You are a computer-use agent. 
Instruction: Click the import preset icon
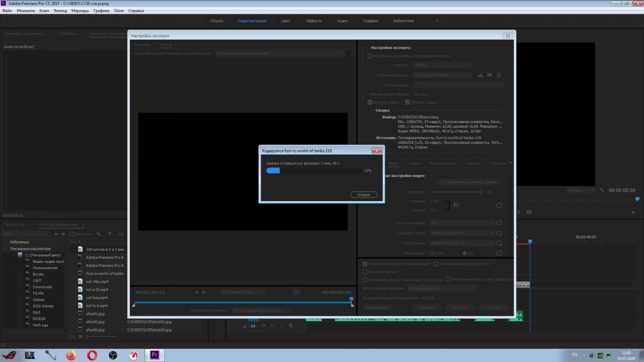[x=489, y=75]
